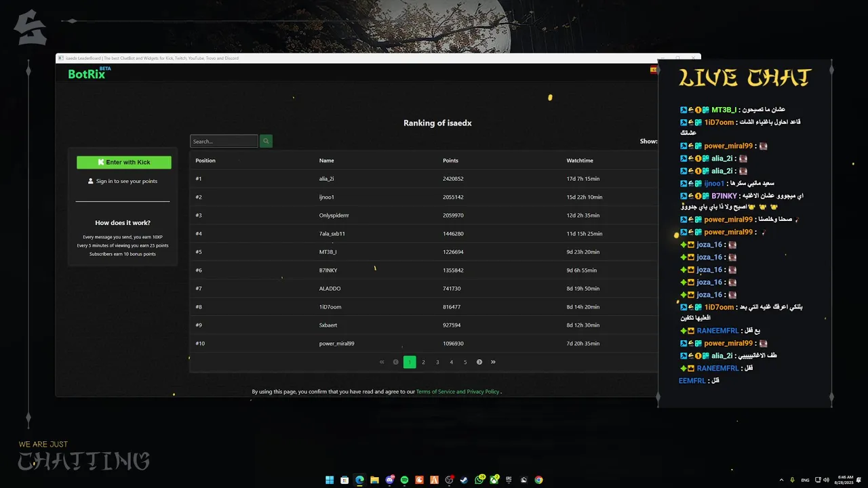This screenshot has width=868, height=488.
Task: Open Crunchyroll app from taskbar
Action: point(419,480)
